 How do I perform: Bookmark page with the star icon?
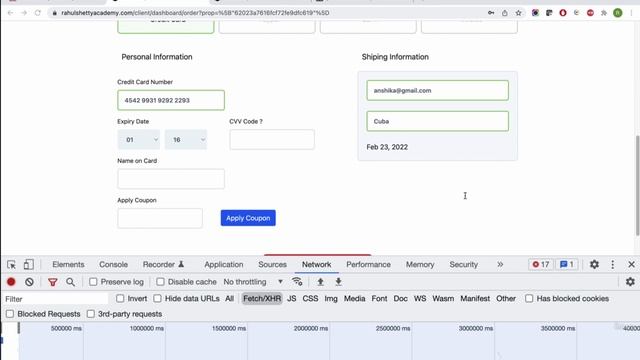click(518, 13)
